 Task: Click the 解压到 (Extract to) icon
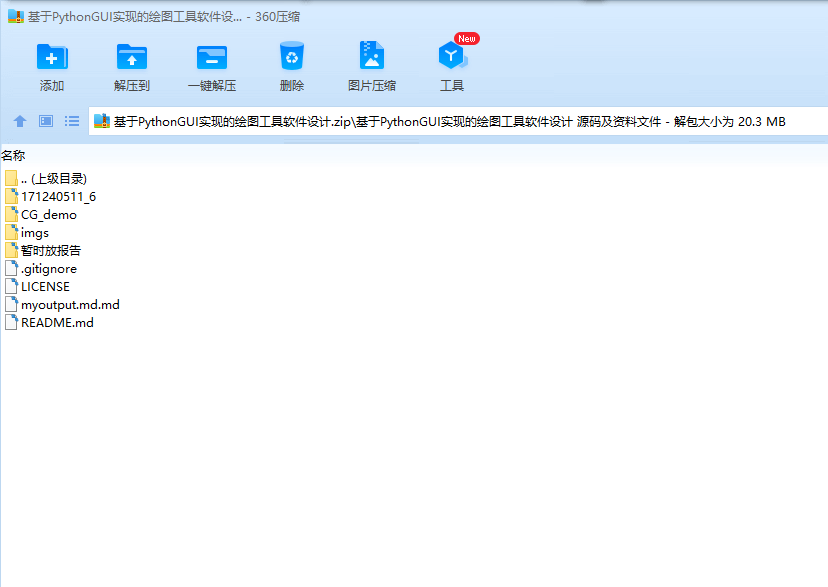pos(131,56)
